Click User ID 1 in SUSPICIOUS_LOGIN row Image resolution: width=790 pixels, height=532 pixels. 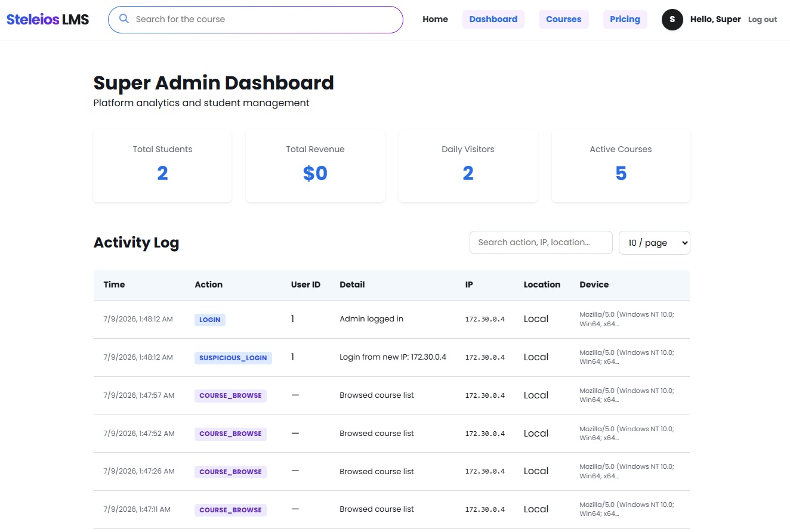[293, 357]
